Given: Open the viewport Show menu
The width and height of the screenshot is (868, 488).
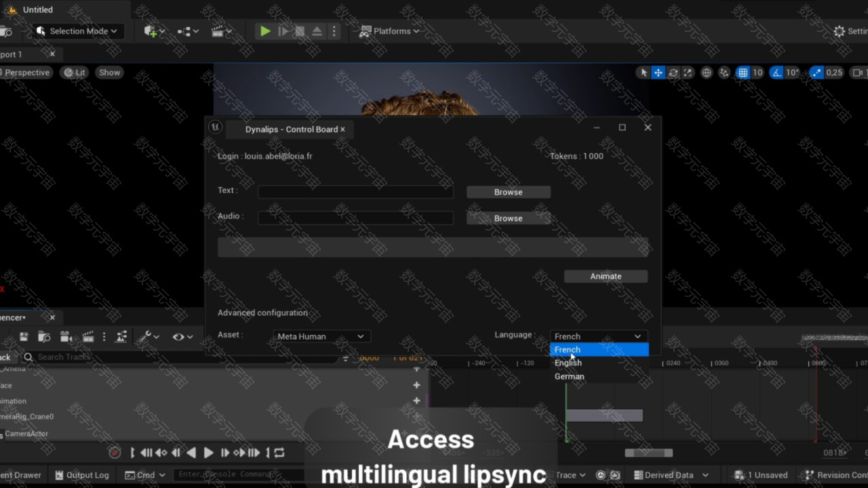Looking at the screenshot, I should [x=109, y=73].
